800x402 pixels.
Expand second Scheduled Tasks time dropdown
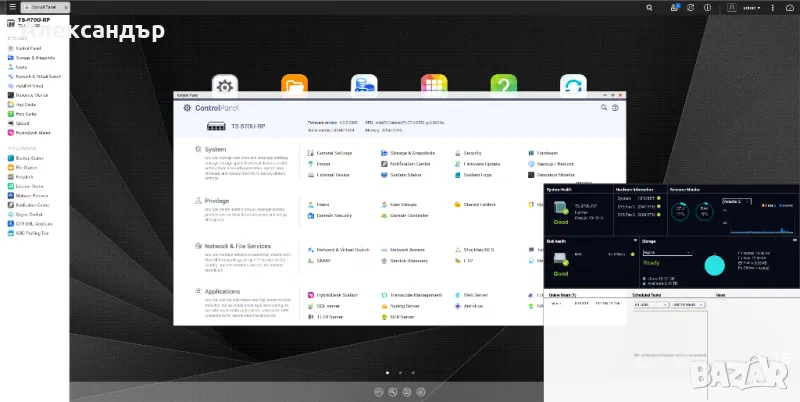coord(688,305)
